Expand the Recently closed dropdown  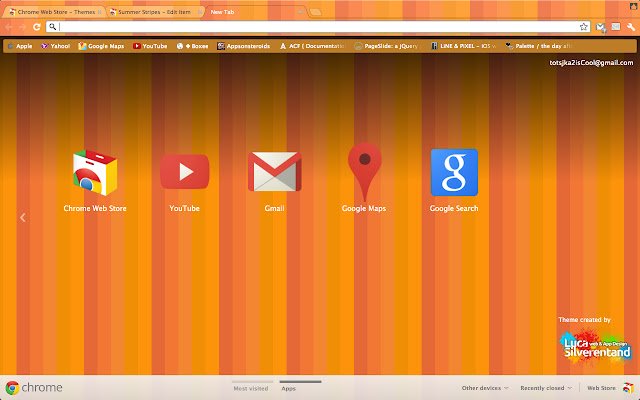point(546,388)
